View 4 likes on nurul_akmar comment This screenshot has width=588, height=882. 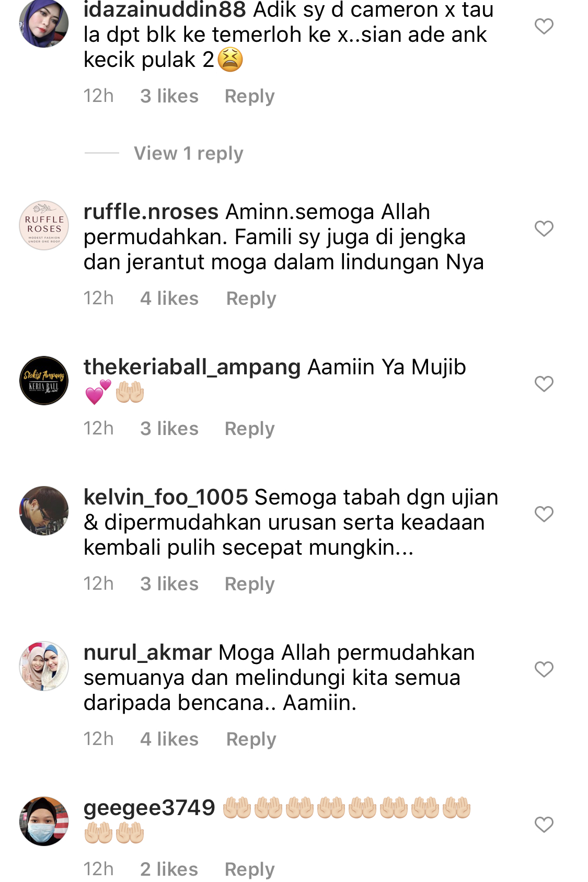tap(169, 739)
